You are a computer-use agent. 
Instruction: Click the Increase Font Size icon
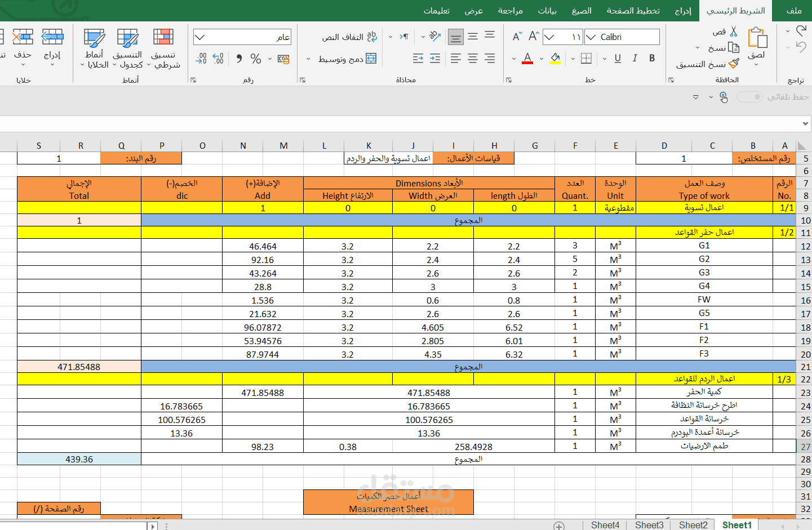pyautogui.click(x=534, y=37)
